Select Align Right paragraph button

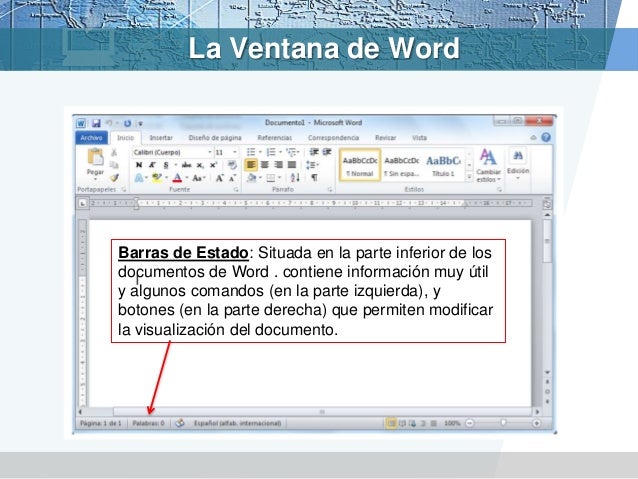click(x=278, y=165)
